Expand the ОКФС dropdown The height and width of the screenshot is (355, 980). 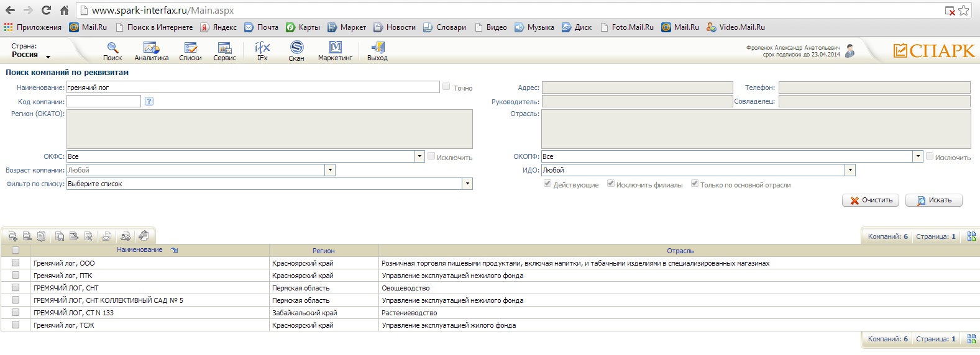pos(420,156)
